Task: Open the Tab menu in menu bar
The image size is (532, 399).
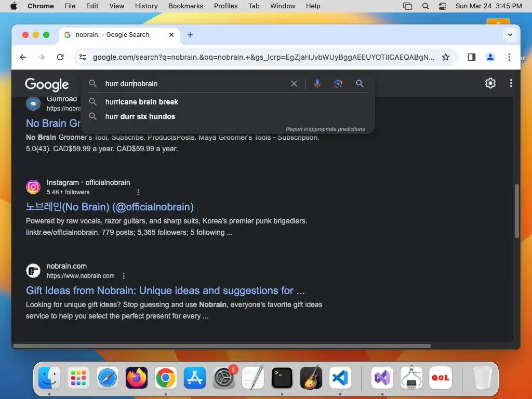Action: tap(254, 6)
